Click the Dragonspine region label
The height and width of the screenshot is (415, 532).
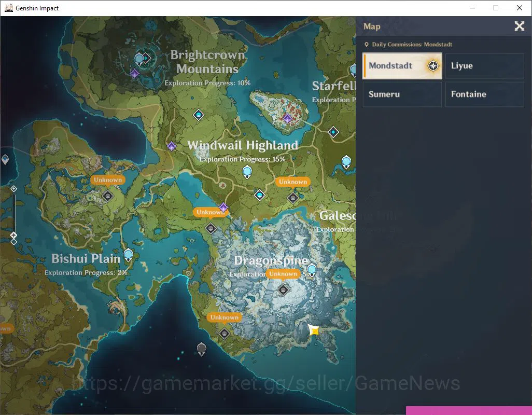pos(271,260)
